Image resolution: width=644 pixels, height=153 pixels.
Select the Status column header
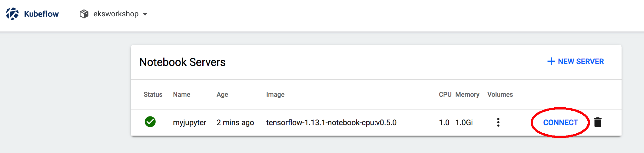153,95
